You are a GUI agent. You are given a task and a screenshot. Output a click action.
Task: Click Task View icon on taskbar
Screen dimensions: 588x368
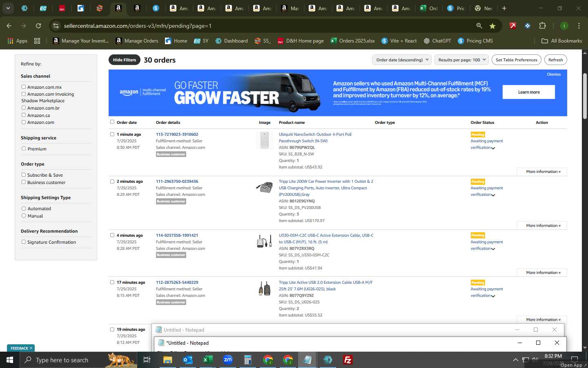click(147, 360)
